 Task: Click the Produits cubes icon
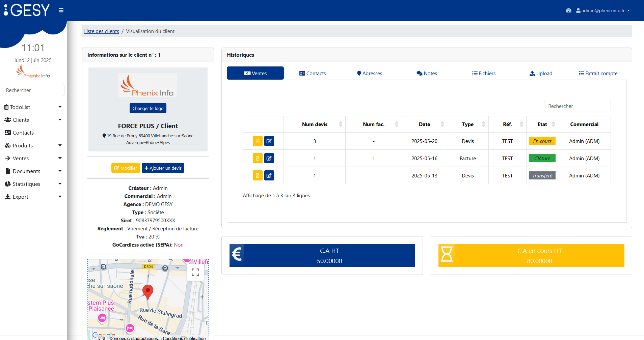tap(8, 145)
